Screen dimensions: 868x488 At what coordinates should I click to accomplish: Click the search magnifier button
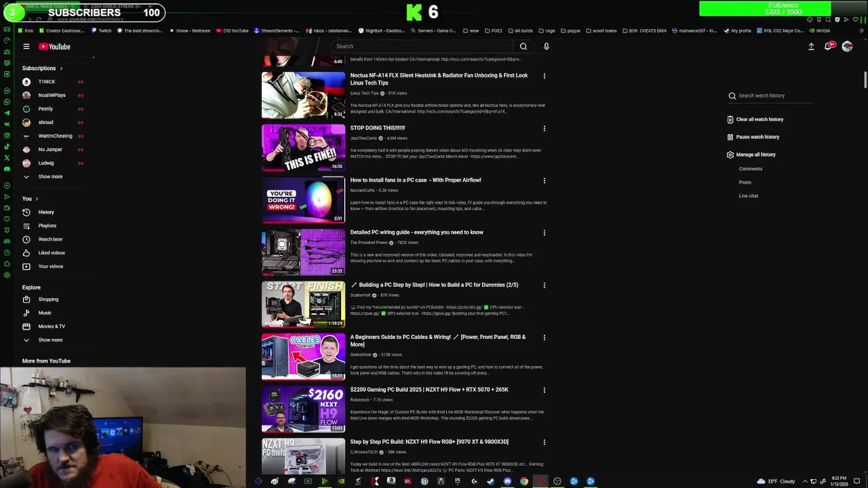[523, 47]
